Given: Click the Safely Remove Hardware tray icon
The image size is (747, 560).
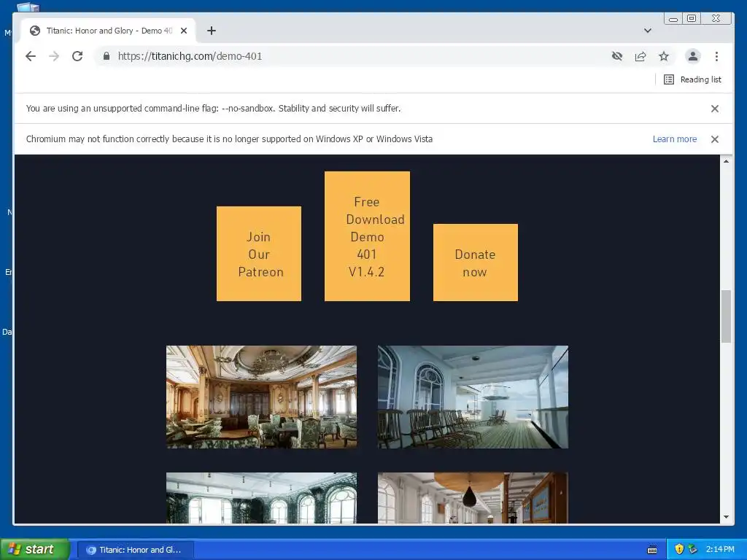Looking at the screenshot, I should [x=693, y=549].
